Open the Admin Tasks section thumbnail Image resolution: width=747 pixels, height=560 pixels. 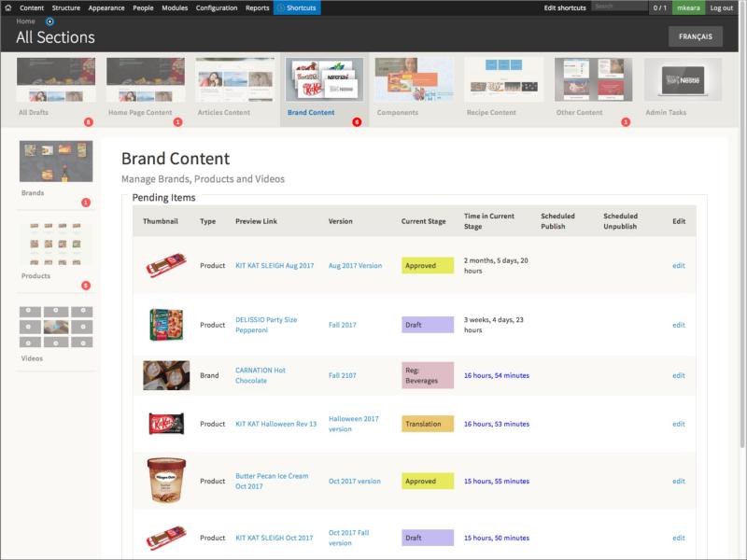pos(684,80)
